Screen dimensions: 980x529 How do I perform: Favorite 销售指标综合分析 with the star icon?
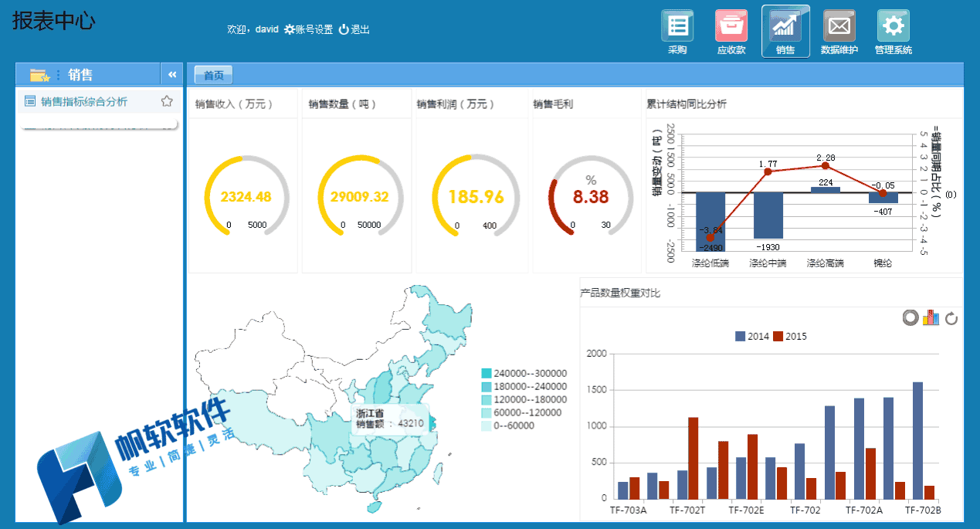(166, 101)
